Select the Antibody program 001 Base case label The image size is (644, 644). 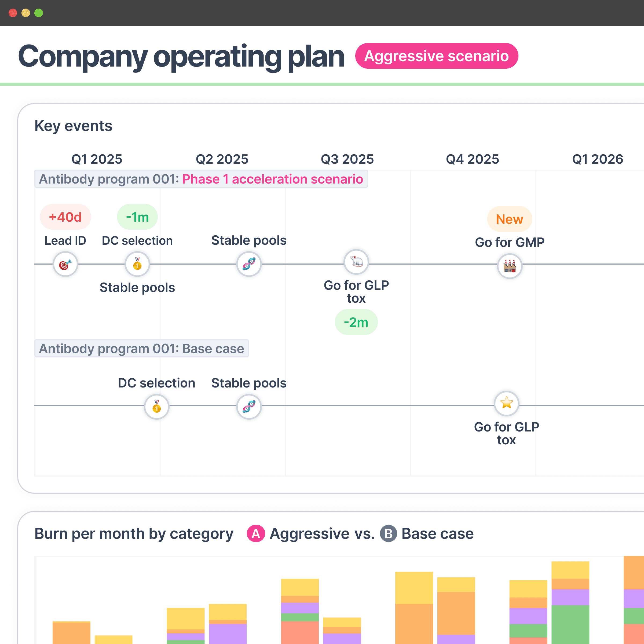click(142, 349)
